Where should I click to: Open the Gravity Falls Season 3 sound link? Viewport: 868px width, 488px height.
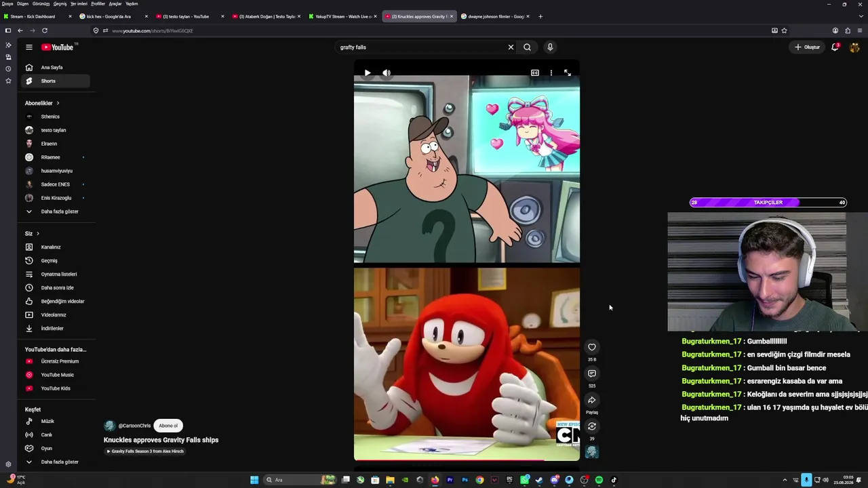coord(145,451)
